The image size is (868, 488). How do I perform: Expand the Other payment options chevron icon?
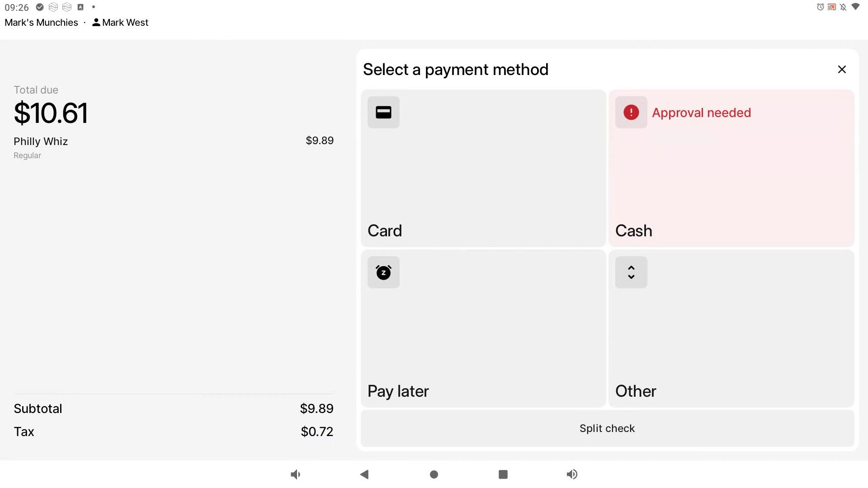point(631,272)
